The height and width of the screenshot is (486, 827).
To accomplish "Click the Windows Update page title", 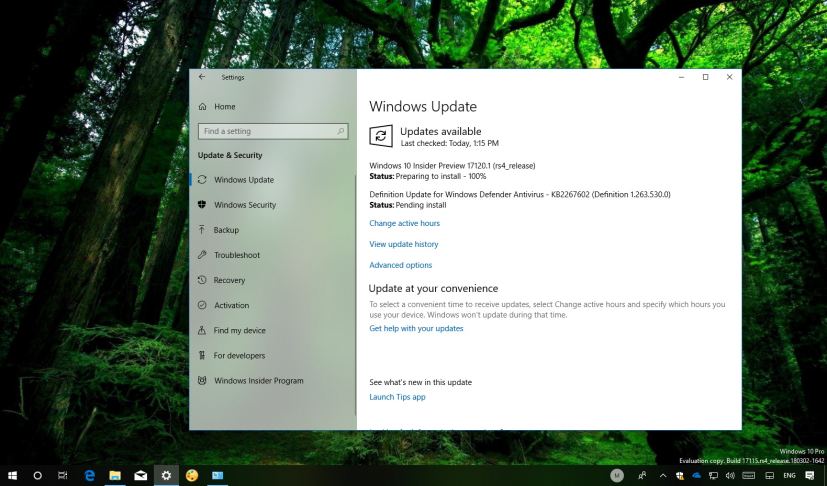I will point(423,107).
